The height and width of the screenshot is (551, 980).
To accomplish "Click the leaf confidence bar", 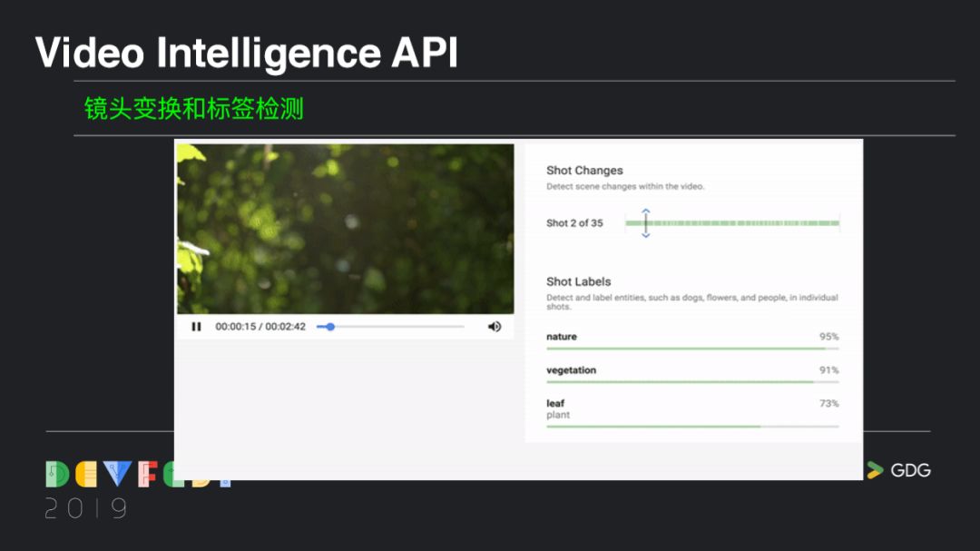I will point(692,427).
